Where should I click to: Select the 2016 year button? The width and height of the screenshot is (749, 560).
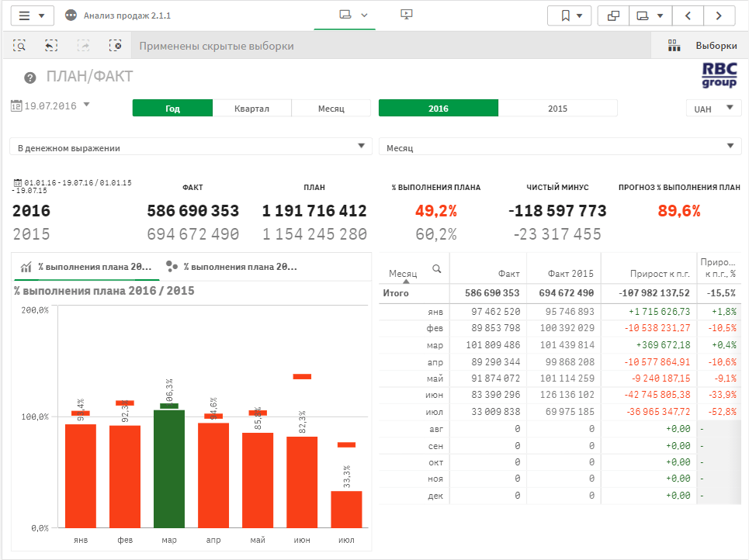pos(438,109)
